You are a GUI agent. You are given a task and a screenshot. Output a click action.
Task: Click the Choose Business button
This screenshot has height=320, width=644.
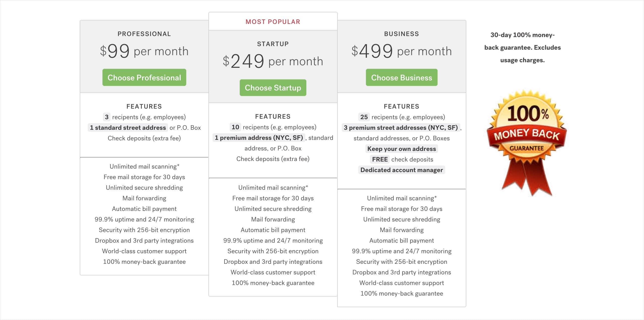[401, 77]
